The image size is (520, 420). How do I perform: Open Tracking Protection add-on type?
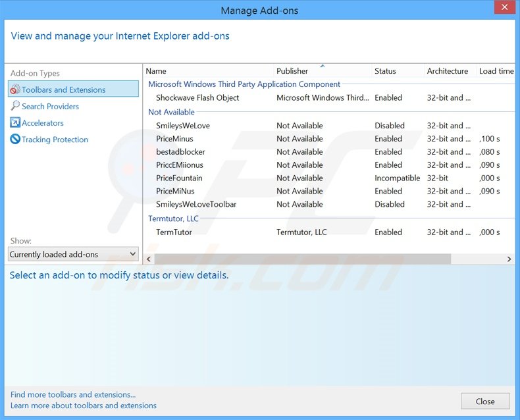coord(55,140)
